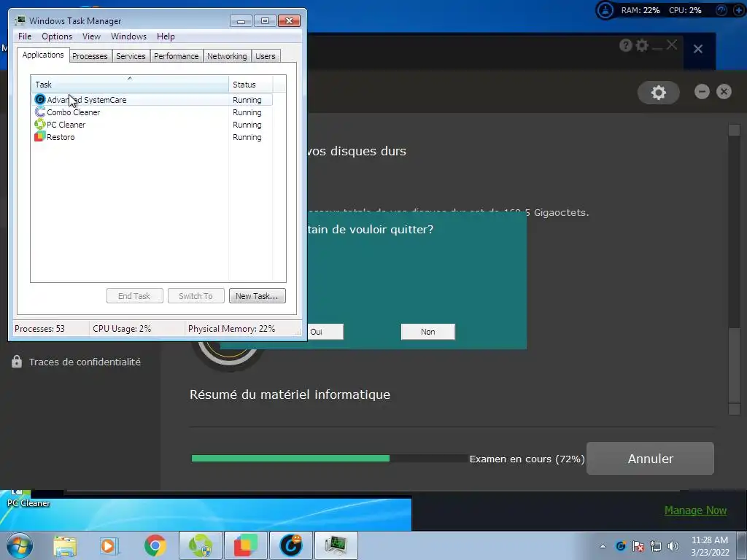
Task: Open Traces de confidentialité sidebar item
Action: click(x=76, y=362)
